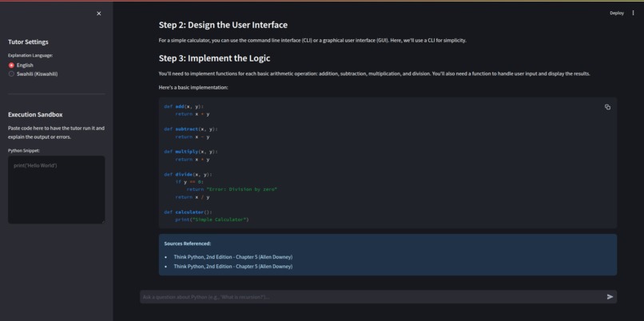Screen dimensions: 644x321
Task: Focus the Python Snippet text area
Action: point(57,189)
